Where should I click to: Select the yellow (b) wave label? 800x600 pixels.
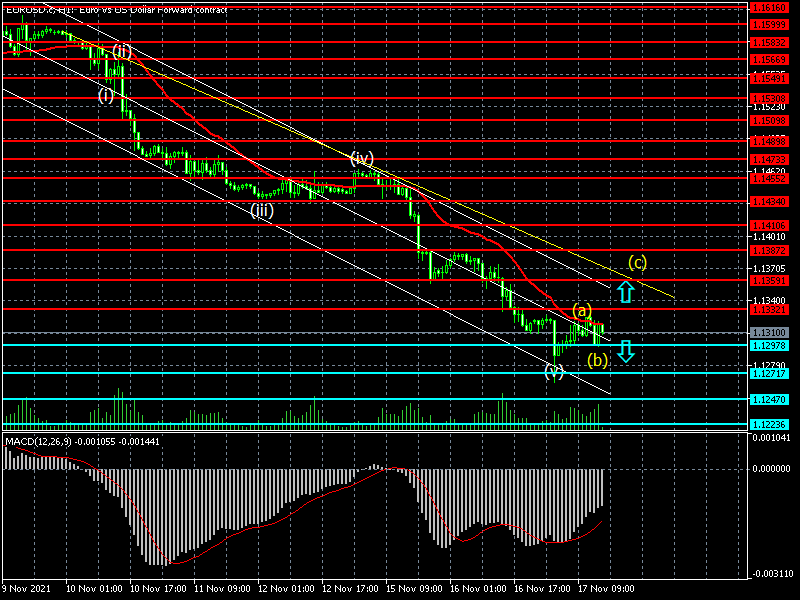597,359
